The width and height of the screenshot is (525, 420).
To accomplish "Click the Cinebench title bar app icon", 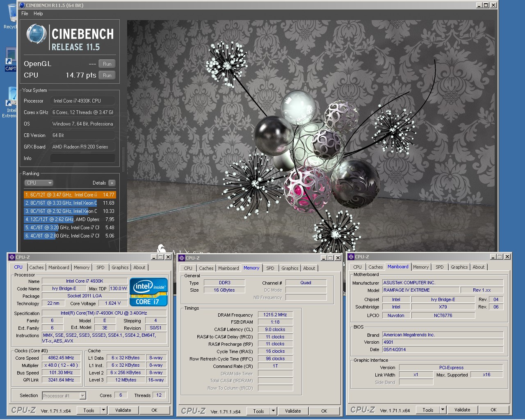I will (x=22, y=5).
